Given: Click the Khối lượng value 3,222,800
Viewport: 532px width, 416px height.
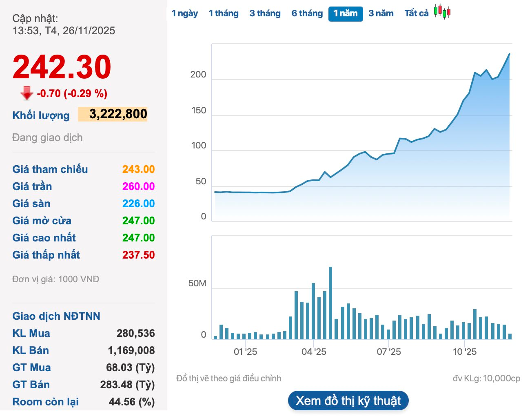Looking at the screenshot, I should [x=117, y=114].
